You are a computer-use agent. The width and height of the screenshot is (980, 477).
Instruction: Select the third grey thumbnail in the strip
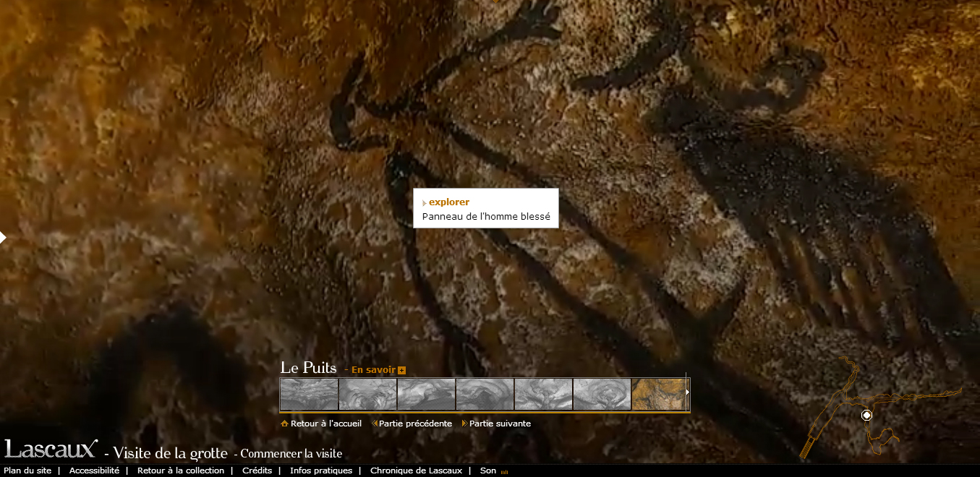pos(426,394)
